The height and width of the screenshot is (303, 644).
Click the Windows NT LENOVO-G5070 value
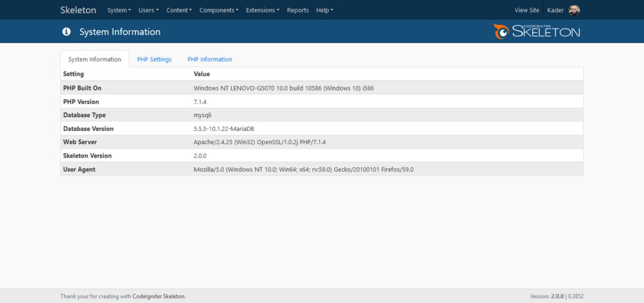284,88
